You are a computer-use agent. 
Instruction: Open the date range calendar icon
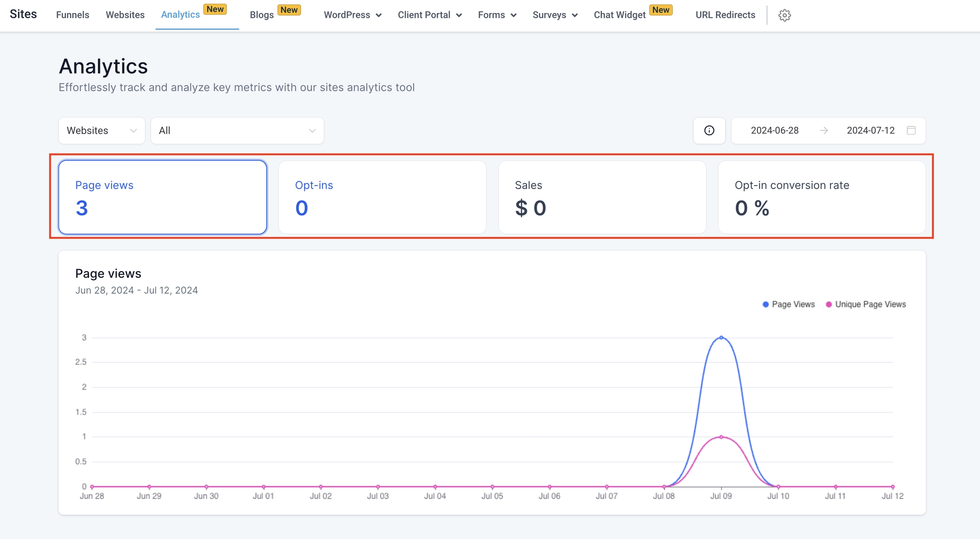(911, 131)
